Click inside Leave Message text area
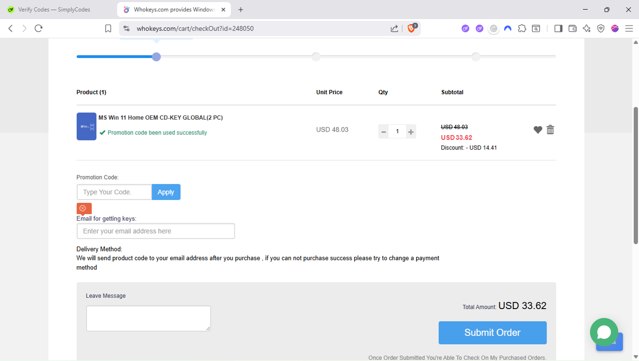Viewport: 639px width, 361px height. pyautogui.click(x=148, y=318)
